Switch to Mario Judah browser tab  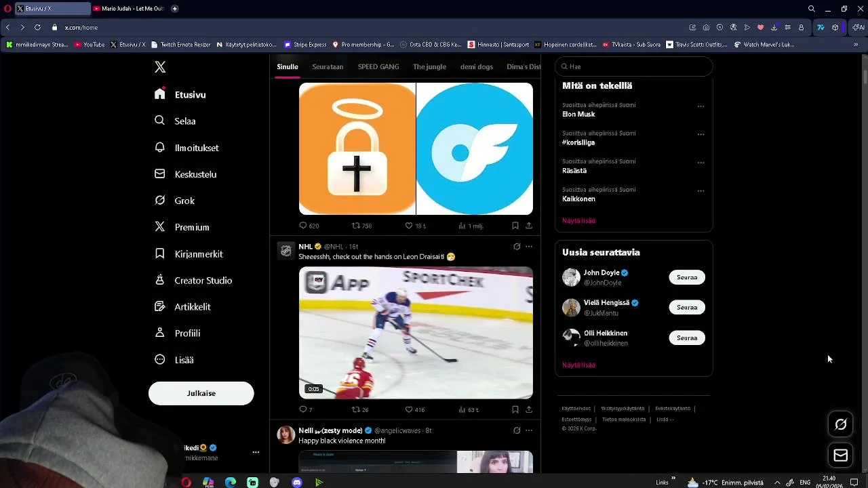(129, 9)
